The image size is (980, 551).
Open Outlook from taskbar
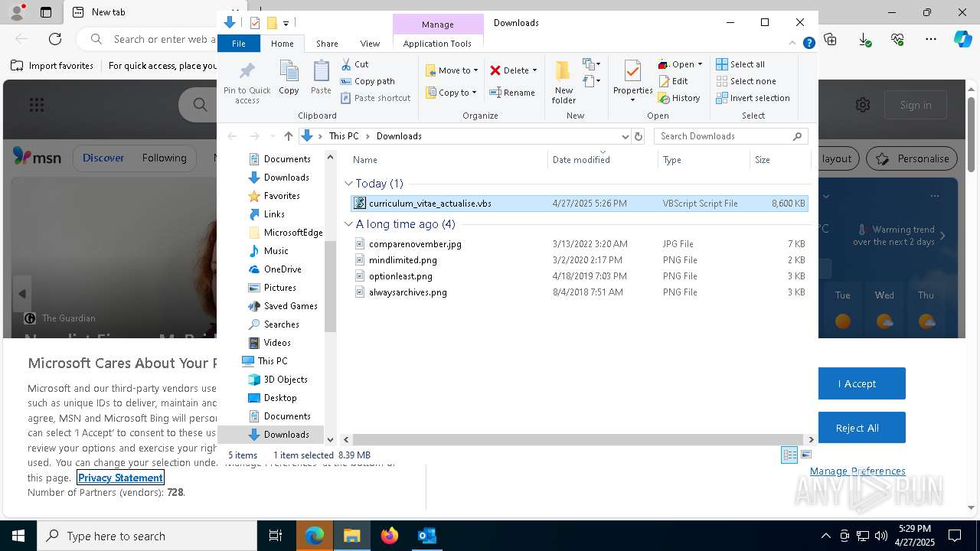pos(427,536)
